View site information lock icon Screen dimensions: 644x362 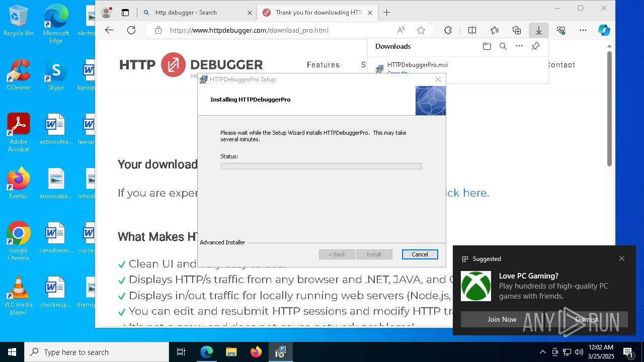(x=158, y=30)
